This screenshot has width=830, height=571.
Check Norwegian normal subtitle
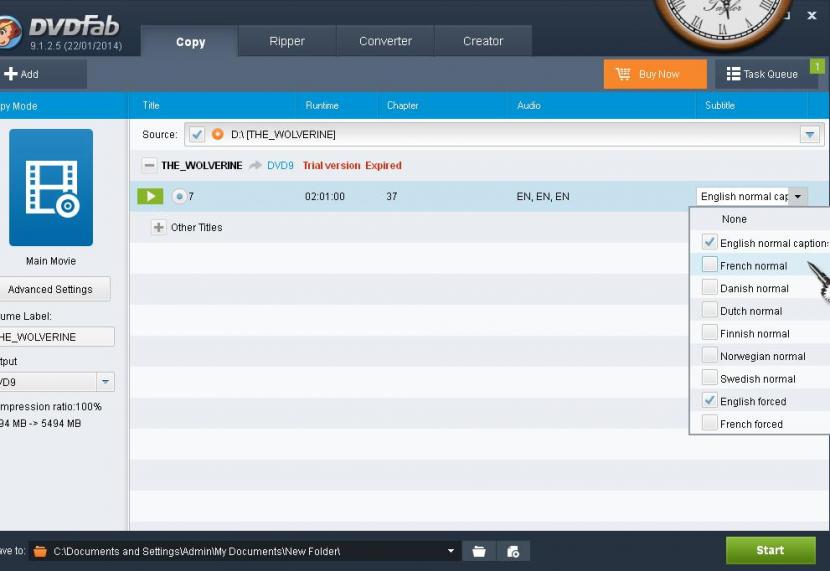(709, 355)
